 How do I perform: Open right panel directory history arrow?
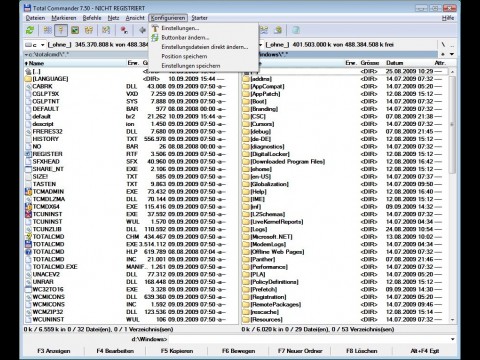coord(452,54)
